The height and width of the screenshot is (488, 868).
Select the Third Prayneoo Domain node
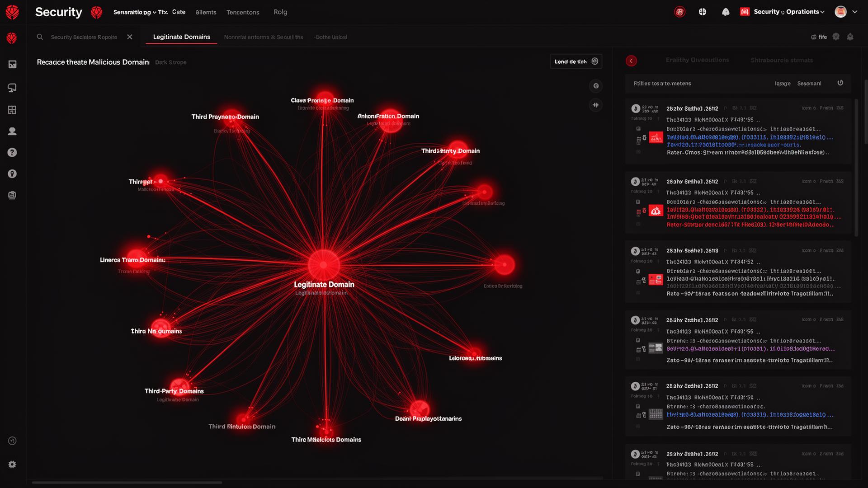tap(231, 117)
